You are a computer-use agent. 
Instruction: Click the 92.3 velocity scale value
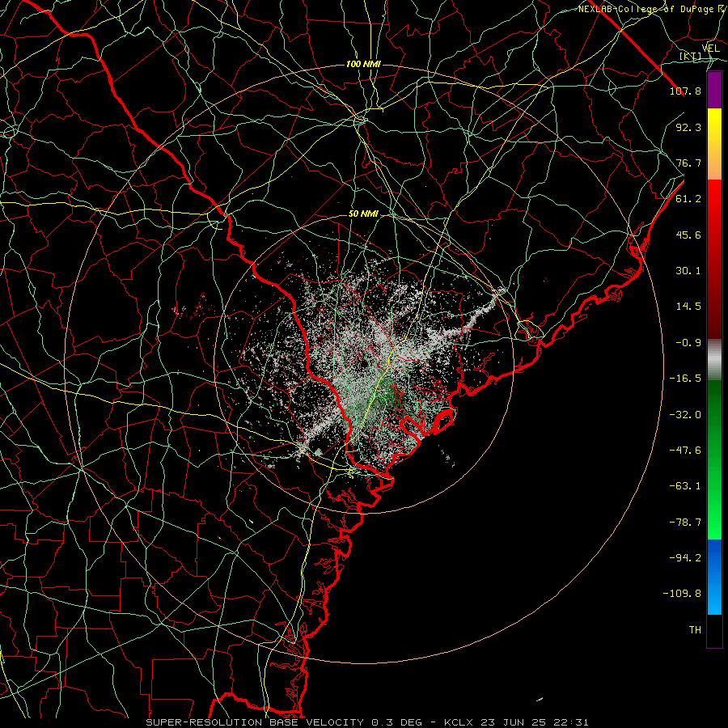coord(688,127)
